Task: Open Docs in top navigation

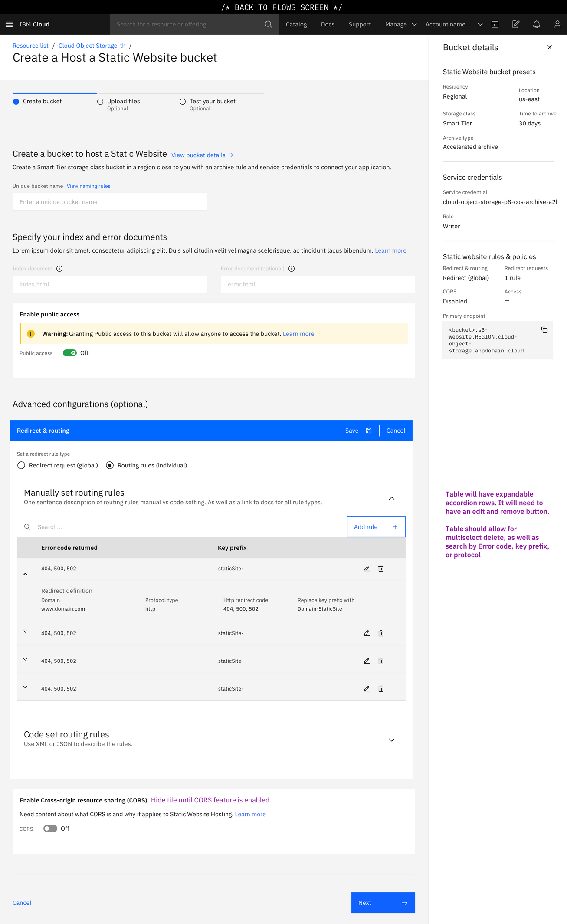Action: pyautogui.click(x=328, y=24)
